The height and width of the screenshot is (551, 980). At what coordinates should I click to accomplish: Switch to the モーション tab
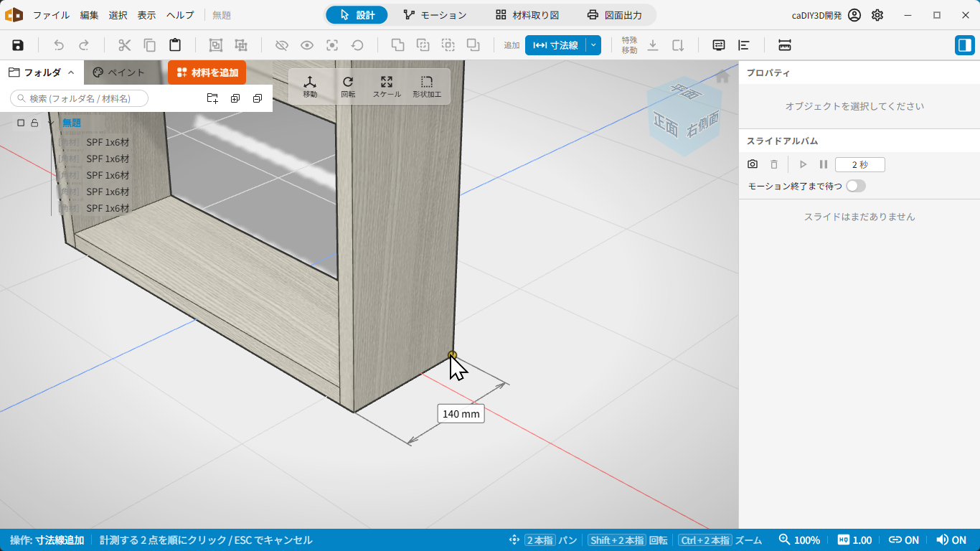435,15
